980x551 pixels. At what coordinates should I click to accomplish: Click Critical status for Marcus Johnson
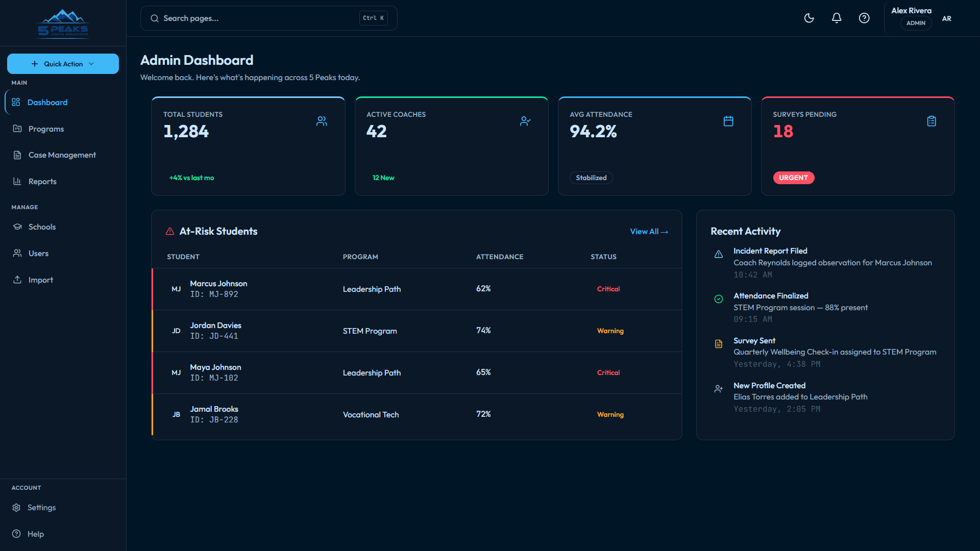(608, 289)
